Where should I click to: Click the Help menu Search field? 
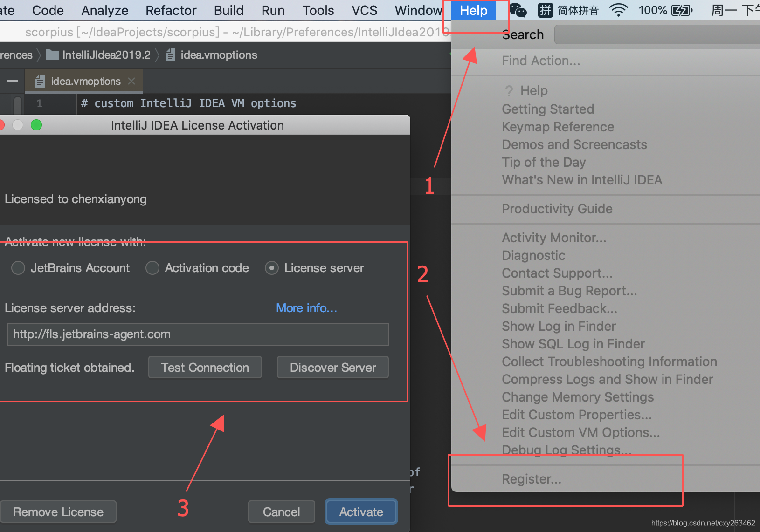point(657,35)
